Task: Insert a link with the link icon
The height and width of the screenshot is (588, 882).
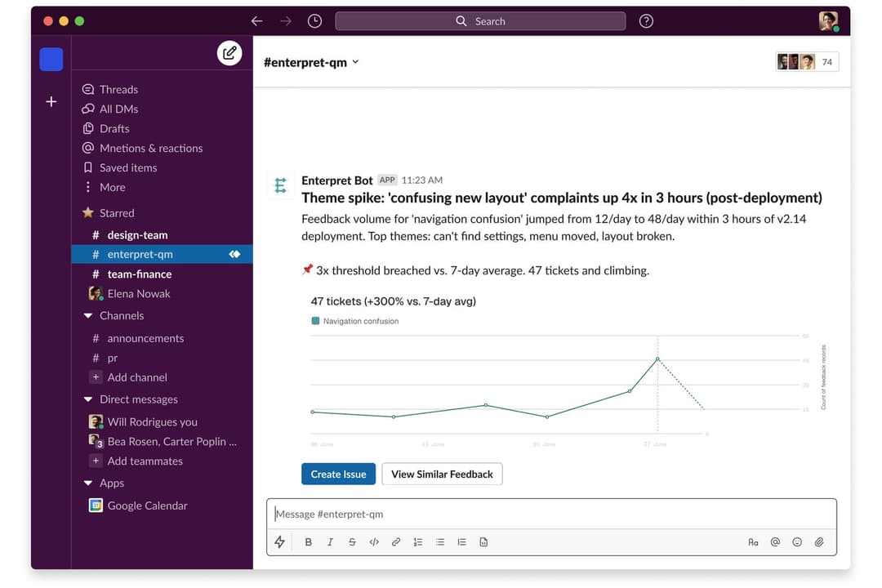Action: pyautogui.click(x=396, y=542)
